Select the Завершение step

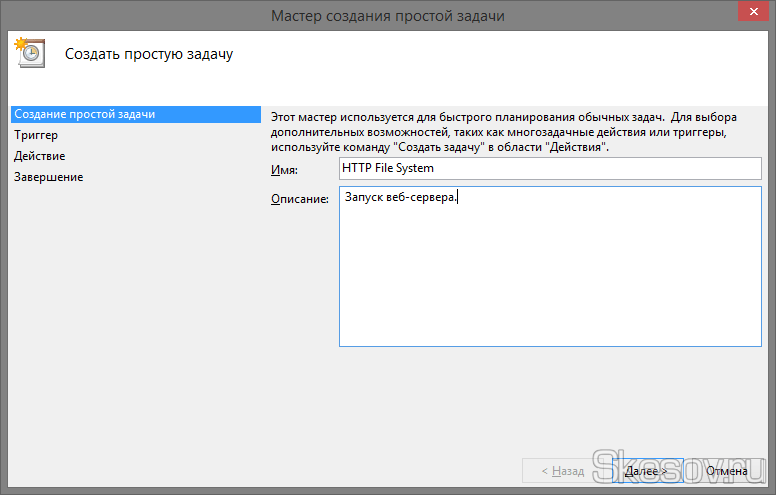(48, 177)
